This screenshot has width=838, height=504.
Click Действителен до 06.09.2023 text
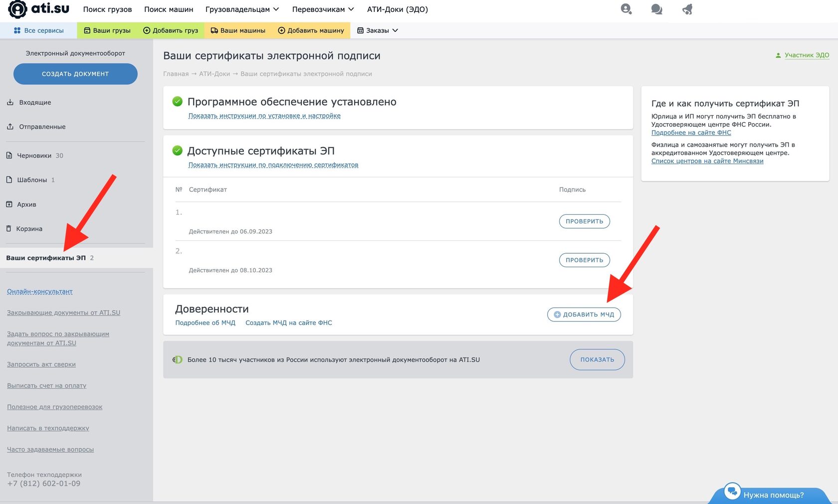(230, 231)
